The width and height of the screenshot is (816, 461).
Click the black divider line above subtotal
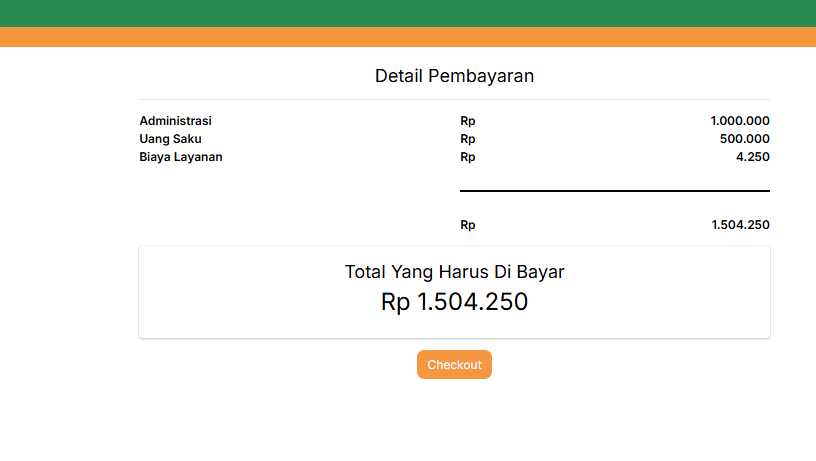pos(614,190)
